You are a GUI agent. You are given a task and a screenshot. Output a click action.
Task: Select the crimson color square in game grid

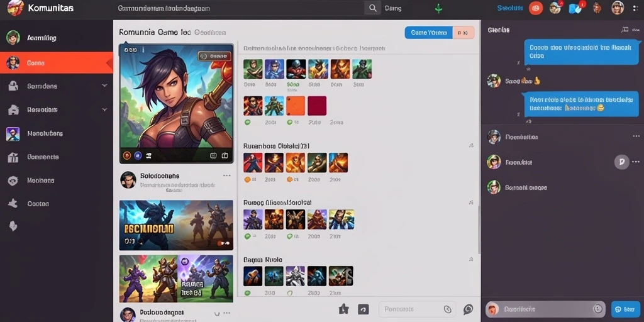coord(317,106)
